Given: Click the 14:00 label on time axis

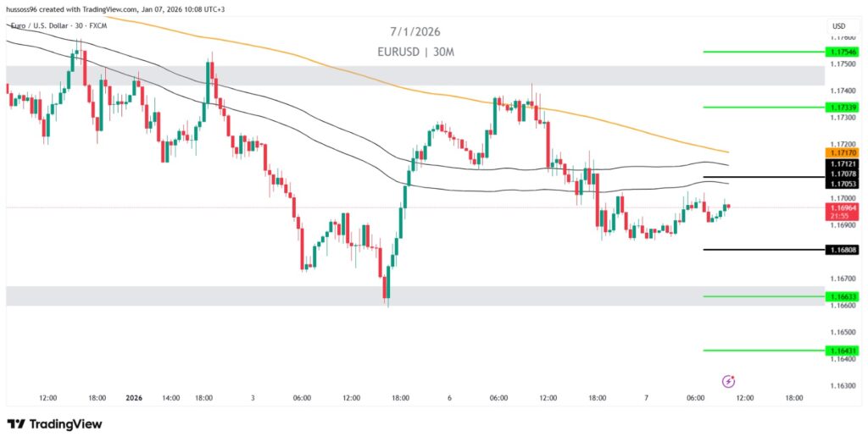Looking at the screenshot, I should pyautogui.click(x=170, y=397).
